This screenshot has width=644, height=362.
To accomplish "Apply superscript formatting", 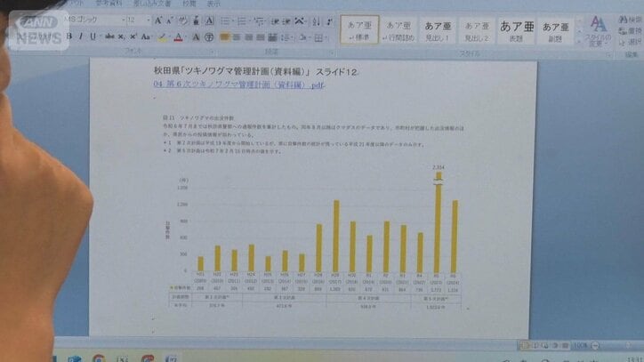I will click(133, 37).
